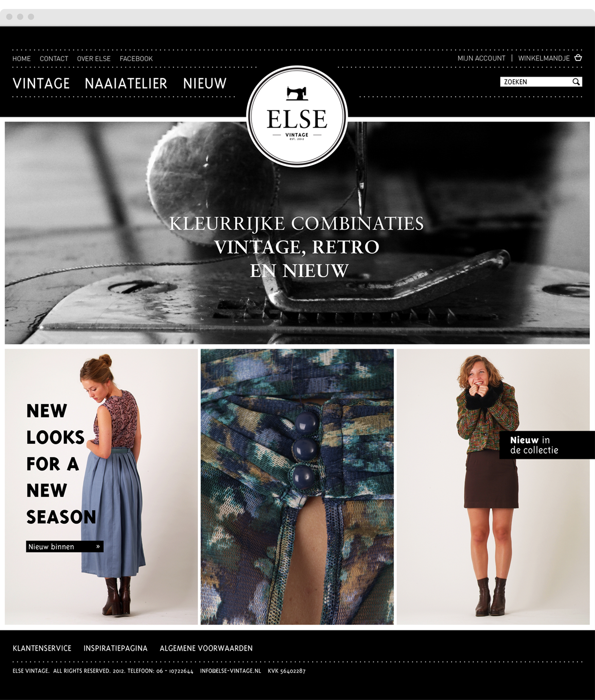Open Klantenservice in the footer
Image resolution: width=595 pixels, height=700 pixels.
click(42, 648)
